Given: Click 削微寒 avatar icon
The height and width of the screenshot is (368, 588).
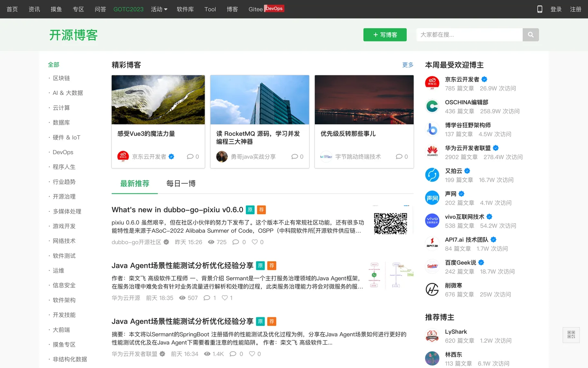Looking at the screenshot, I should coord(432,289).
